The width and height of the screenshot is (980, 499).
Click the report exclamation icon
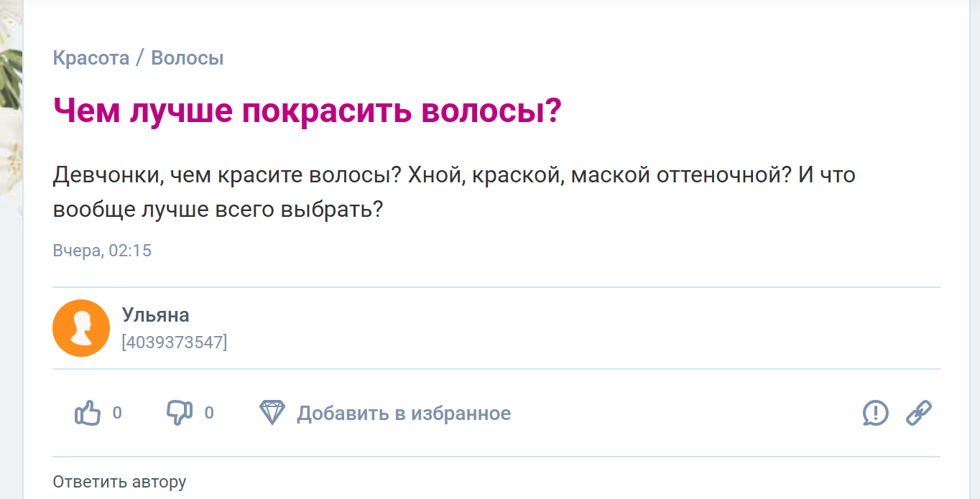875,413
